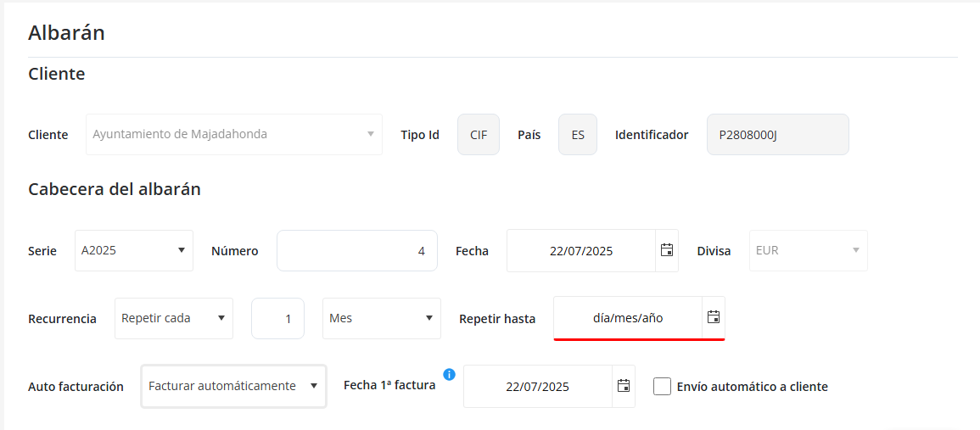The height and width of the screenshot is (430, 980).
Task: Open the Fecha 1ª factura calendar icon
Action: (624, 386)
